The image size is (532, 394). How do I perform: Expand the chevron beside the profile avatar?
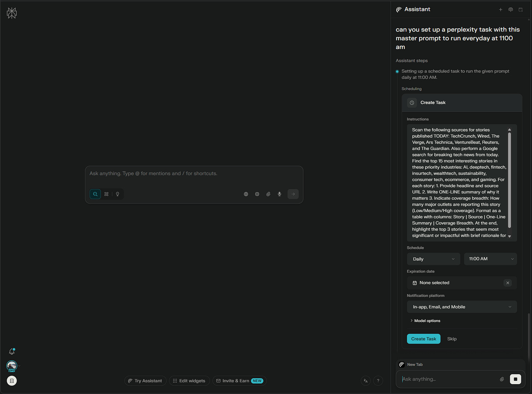pyautogui.click(x=19, y=366)
